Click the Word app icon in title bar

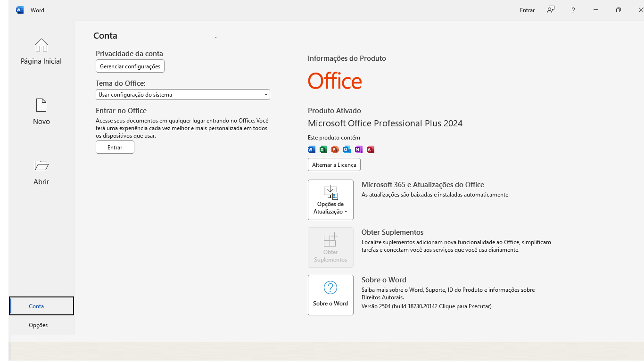(x=20, y=10)
